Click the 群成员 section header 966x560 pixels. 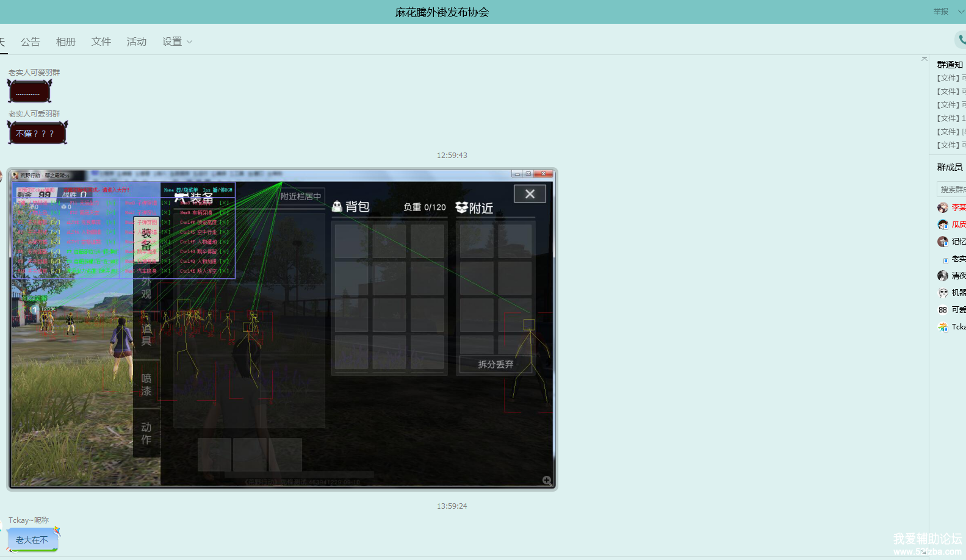click(x=950, y=167)
